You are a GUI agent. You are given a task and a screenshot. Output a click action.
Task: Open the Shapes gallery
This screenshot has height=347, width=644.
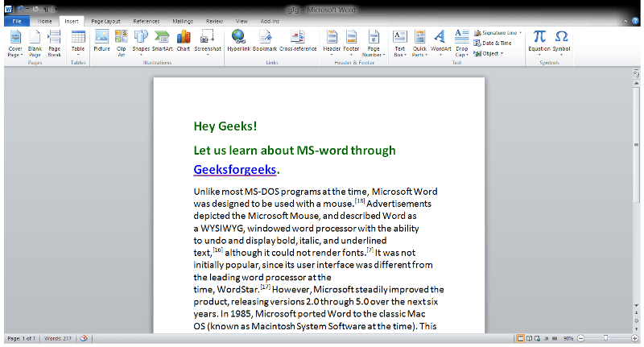point(141,43)
